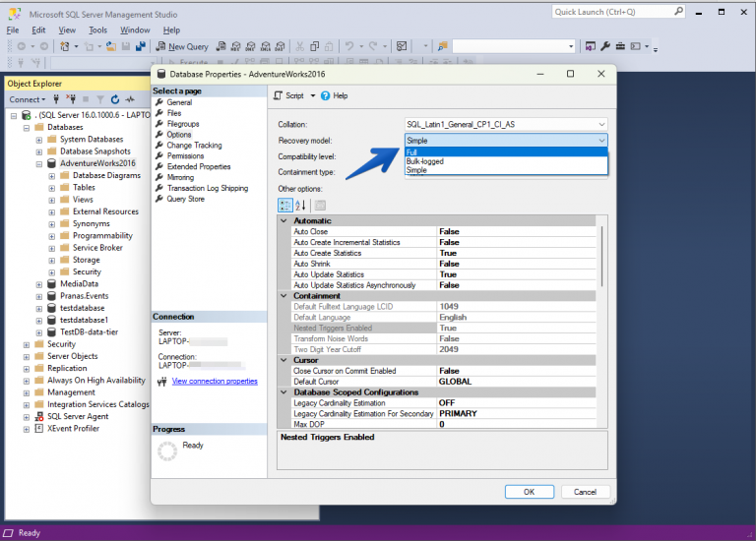Click the Save All toolbar icon
756x541 pixels.
pyautogui.click(x=141, y=46)
